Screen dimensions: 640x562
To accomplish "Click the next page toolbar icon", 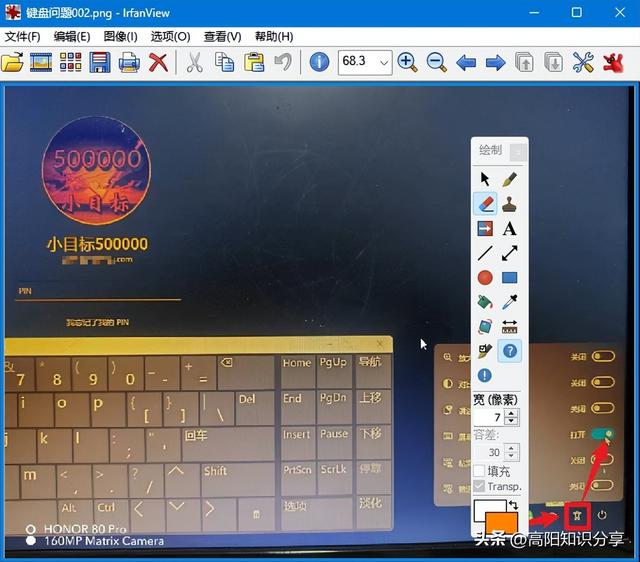I will [553, 62].
